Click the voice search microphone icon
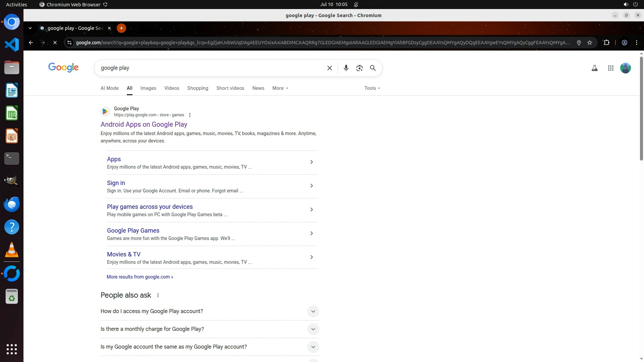Screen dimensions: 644x362 tap(346, 68)
